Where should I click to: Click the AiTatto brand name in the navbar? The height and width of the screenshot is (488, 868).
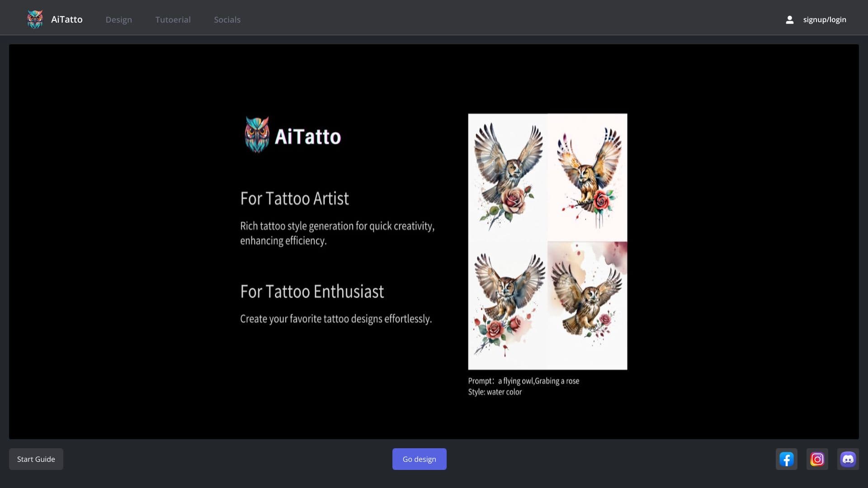66,19
